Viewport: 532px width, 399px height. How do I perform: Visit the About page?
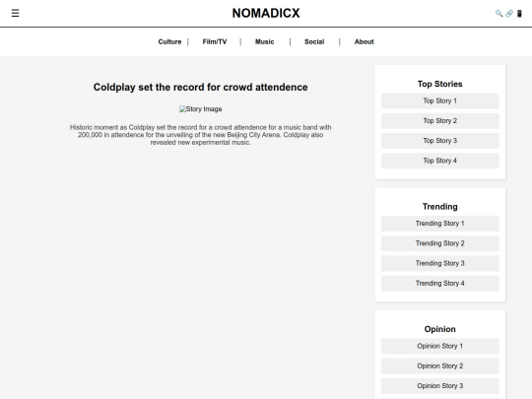click(365, 41)
